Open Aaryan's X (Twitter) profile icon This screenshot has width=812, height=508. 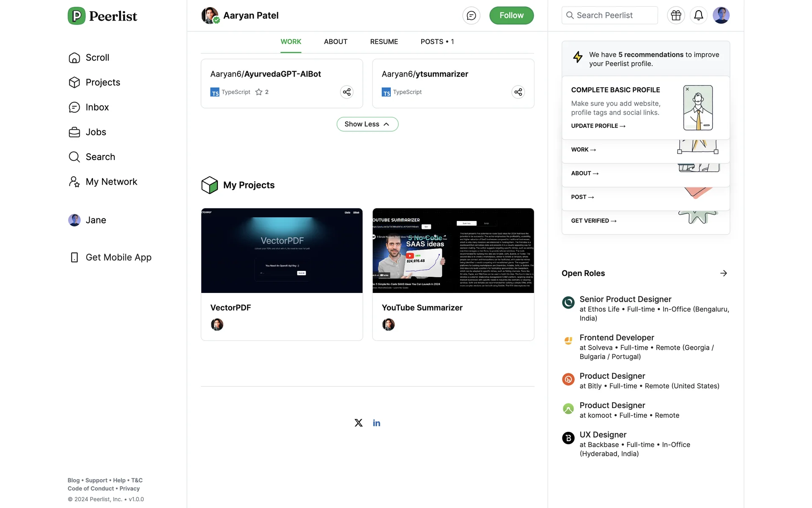point(358,423)
